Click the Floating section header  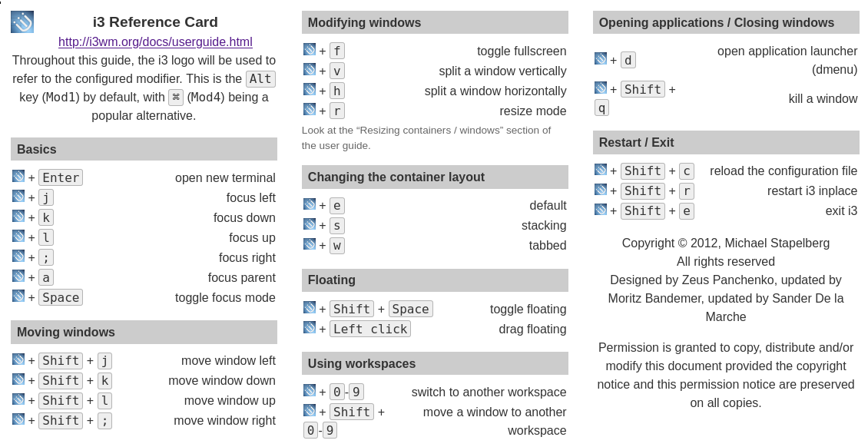coord(435,280)
